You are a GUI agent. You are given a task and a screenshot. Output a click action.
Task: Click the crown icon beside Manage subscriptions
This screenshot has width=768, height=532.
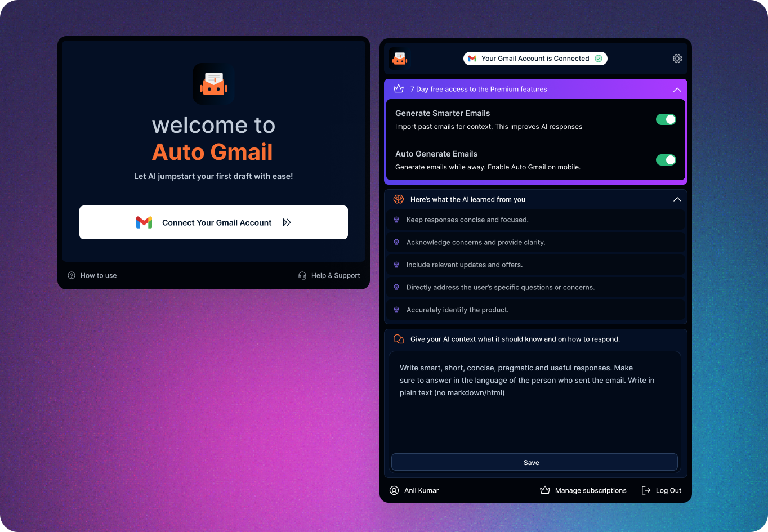[544, 490]
